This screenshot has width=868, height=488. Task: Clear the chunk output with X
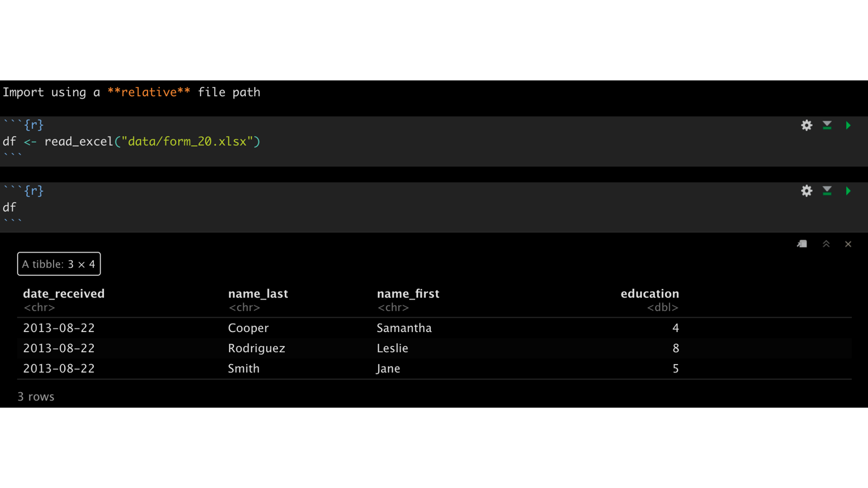(x=848, y=244)
